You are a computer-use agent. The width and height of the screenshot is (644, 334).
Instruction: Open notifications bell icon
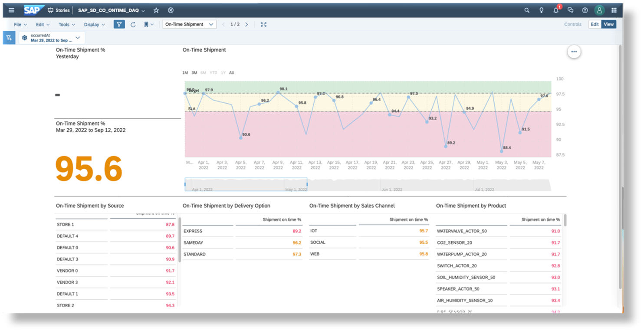tap(556, 10)
